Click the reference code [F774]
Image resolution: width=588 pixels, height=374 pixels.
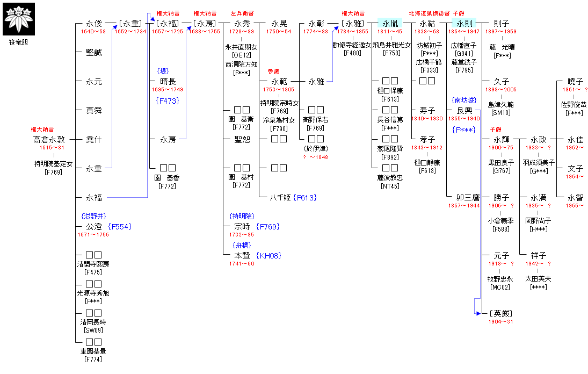pyautogui.click(x=93, y=359)
